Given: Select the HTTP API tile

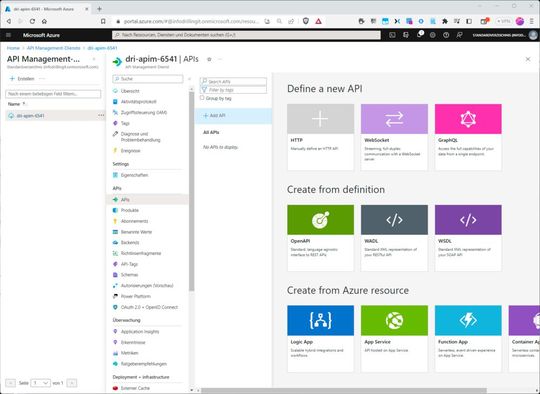Looking at the screenshot, I should pyautogui.click(x=320, y=137).
